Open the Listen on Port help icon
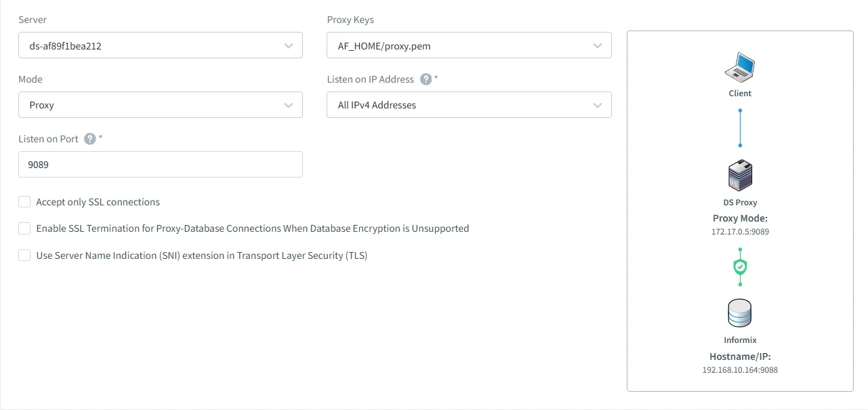The image size is (868, 410). (89, 139)
